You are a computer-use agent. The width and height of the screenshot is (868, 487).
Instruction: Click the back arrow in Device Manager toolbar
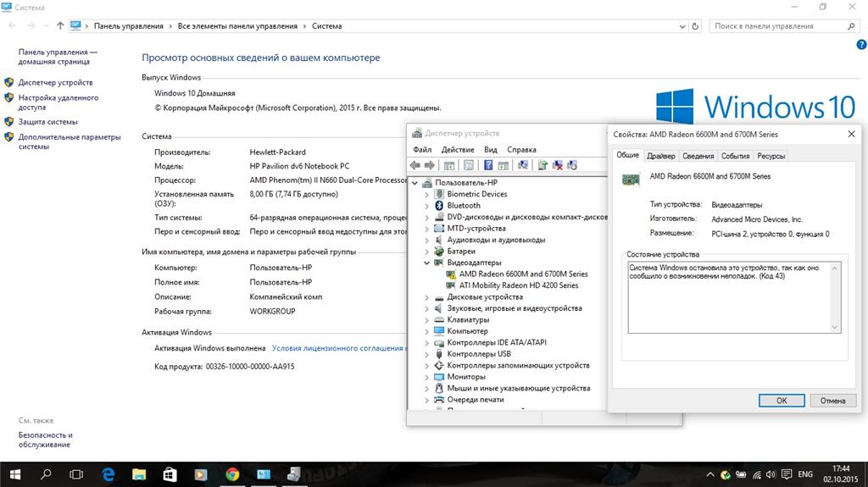point(415,165)
